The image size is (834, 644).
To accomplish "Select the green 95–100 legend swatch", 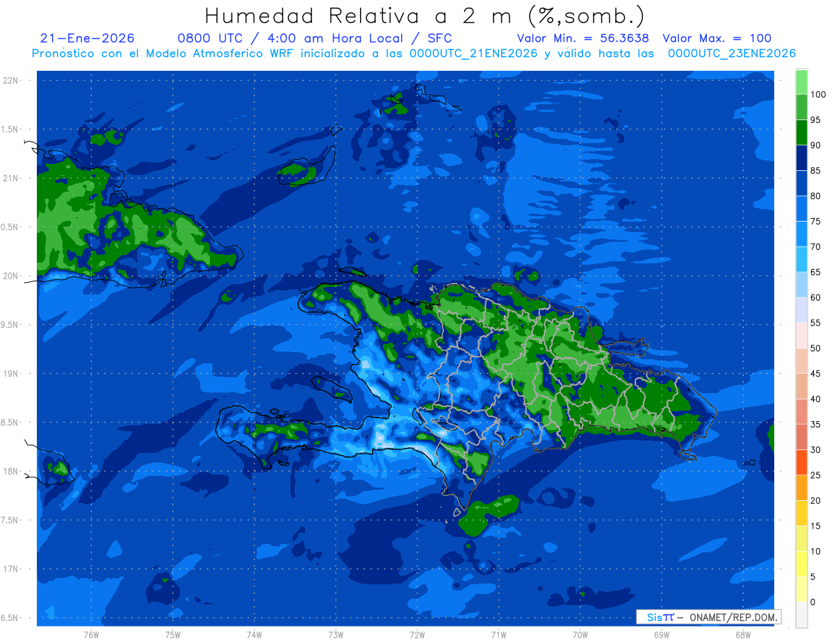I will click(801, 107).
